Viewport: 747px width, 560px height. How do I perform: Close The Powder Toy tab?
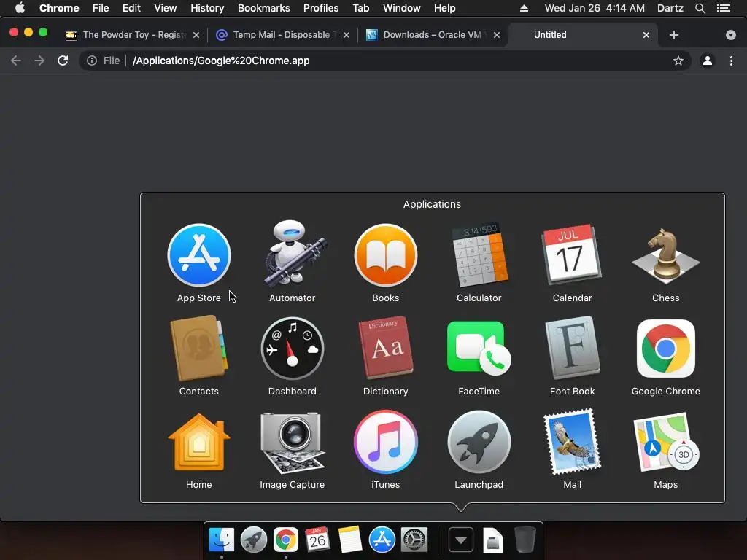coord(196,35)
